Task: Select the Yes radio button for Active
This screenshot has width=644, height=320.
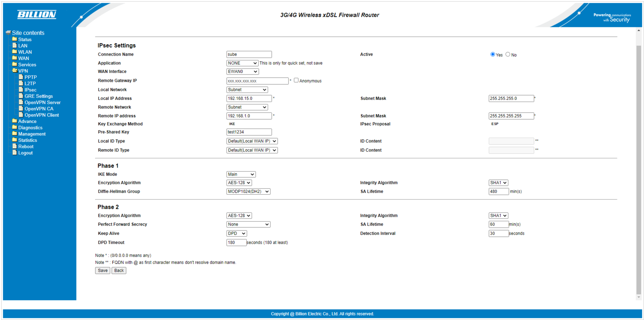Action: pos(493,54)
